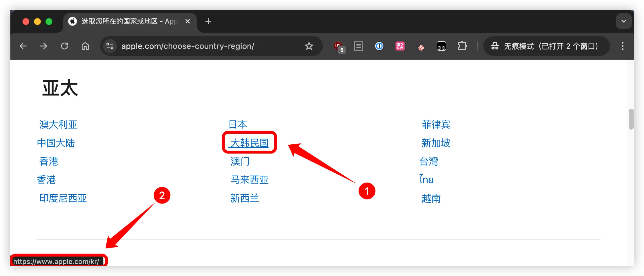Click the macOS yellow minimize window button
The height and width of the screenshot is (276, 644).
point(37,22)
